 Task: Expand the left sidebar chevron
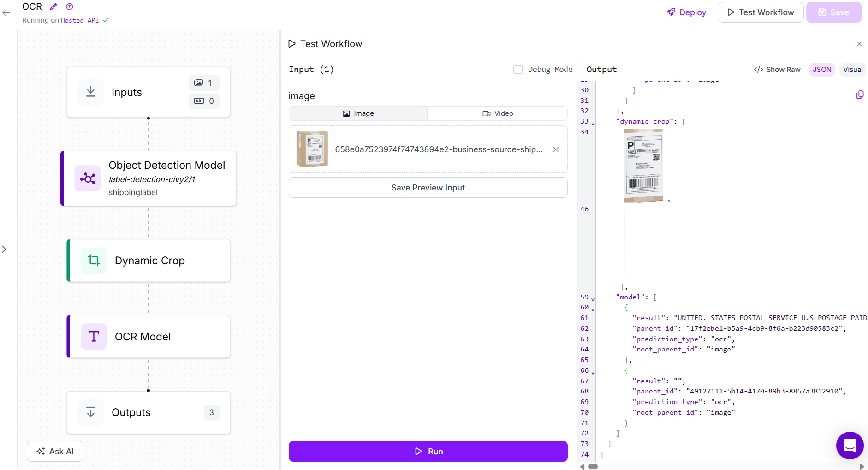[x=4, y=249]
